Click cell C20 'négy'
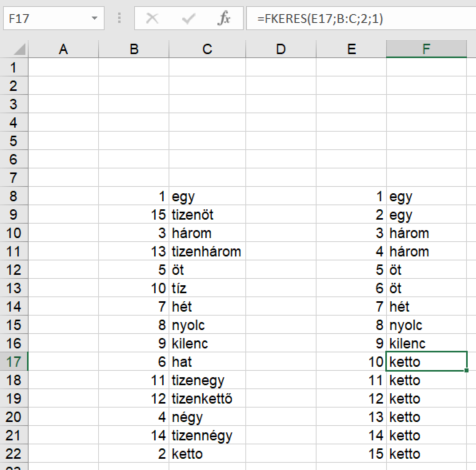Image resolution: width=476 pixels, height=470 pixels. point(207,417)
